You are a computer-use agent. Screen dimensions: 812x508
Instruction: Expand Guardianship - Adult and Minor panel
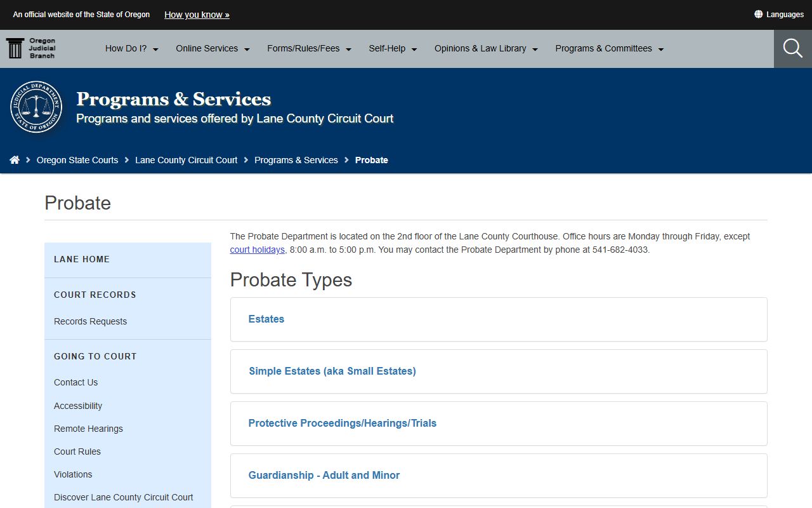(499, 476)
